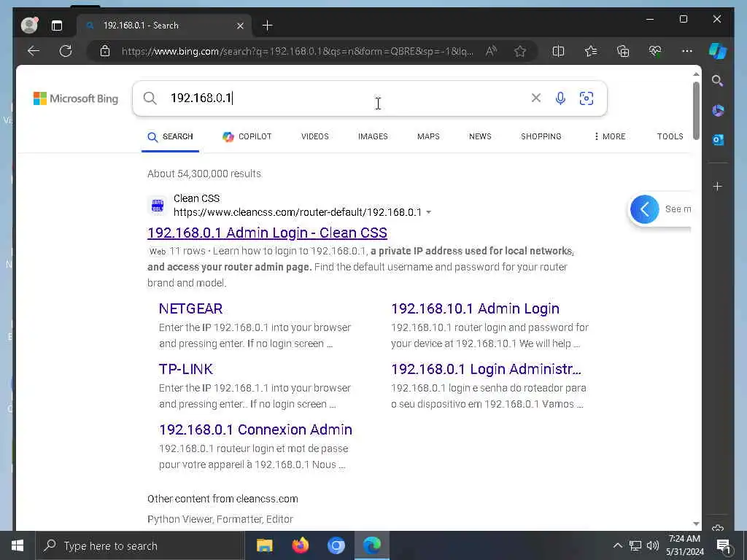The height and width of the screenshot is (560, 747).
Task: Open Python Viewer, Formatter, Editor link
Action: 220,519
